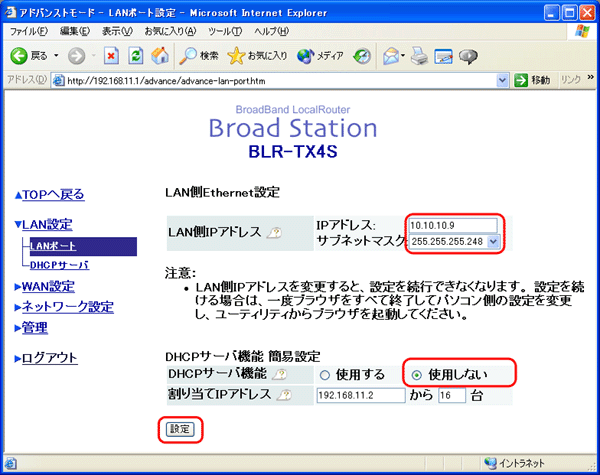
Task: Open the Forward button history dropdown arrow
Action: point(93,56)
